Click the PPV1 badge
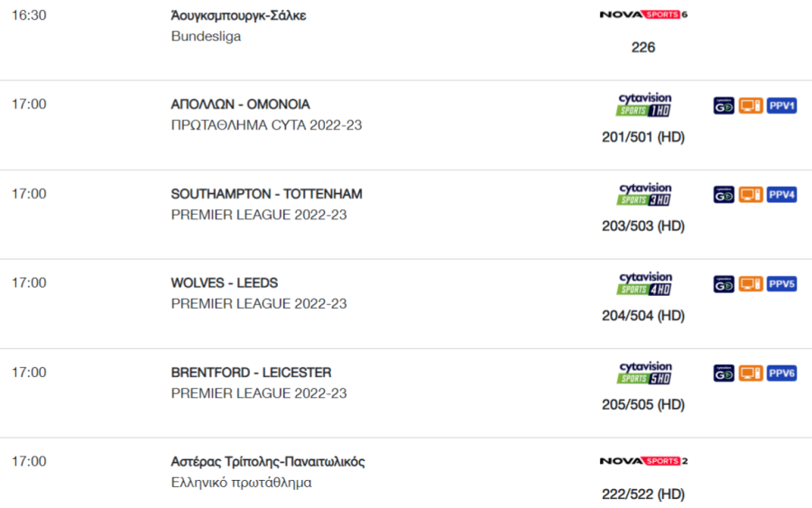The width and height of the screenshot is (812, 508). coord(781,106)
